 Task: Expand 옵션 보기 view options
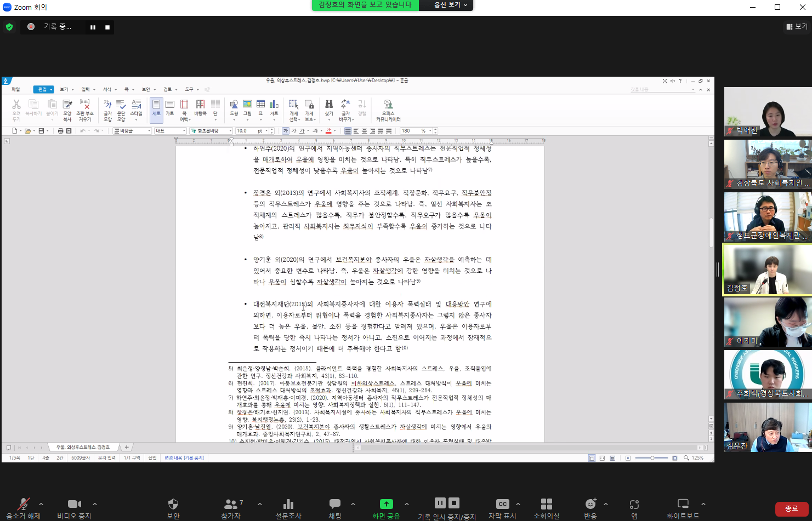pyautogui.click(x=451, y=5)
